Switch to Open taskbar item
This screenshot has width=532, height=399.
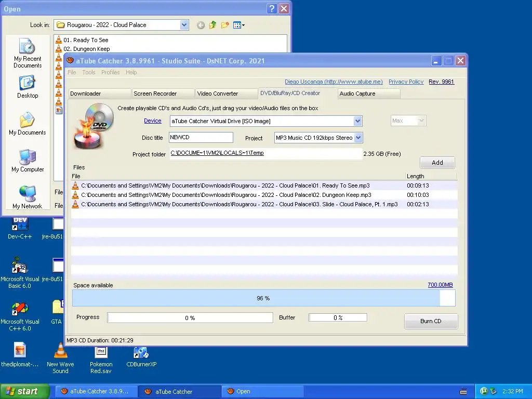[x=262, y=392]
